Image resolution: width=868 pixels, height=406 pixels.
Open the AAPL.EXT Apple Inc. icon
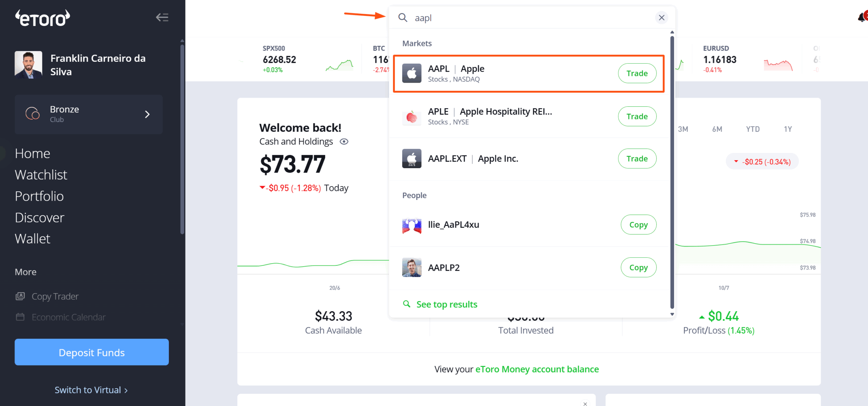click(412, 158)
